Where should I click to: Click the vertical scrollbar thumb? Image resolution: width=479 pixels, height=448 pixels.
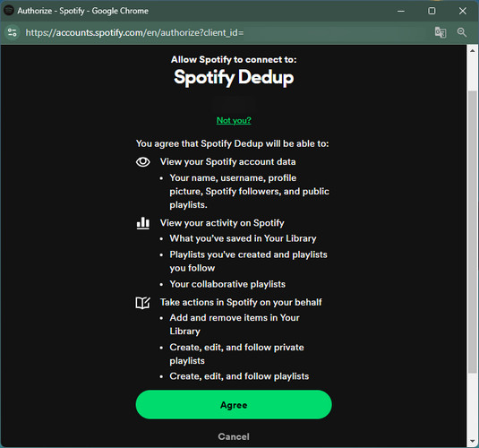tap(472, 231)
